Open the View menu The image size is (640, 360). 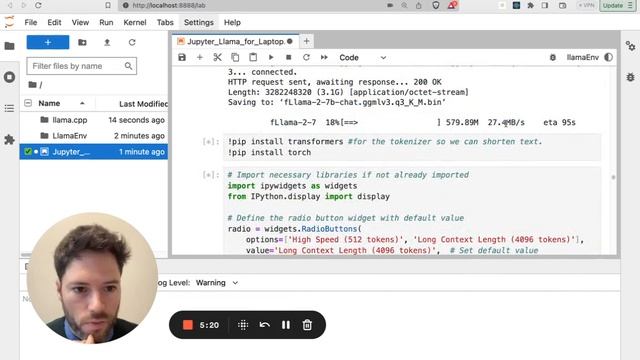(x=80, y=22)
